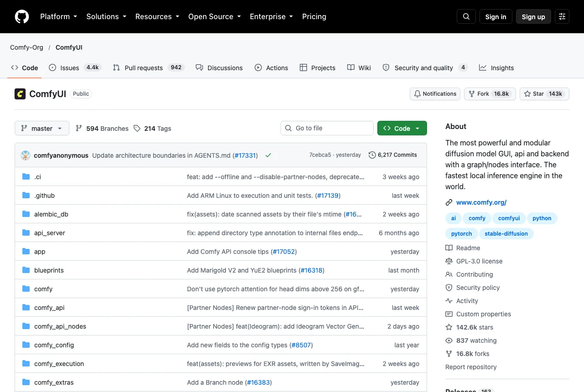Star the ComfyUI repository

coord(544,94)
